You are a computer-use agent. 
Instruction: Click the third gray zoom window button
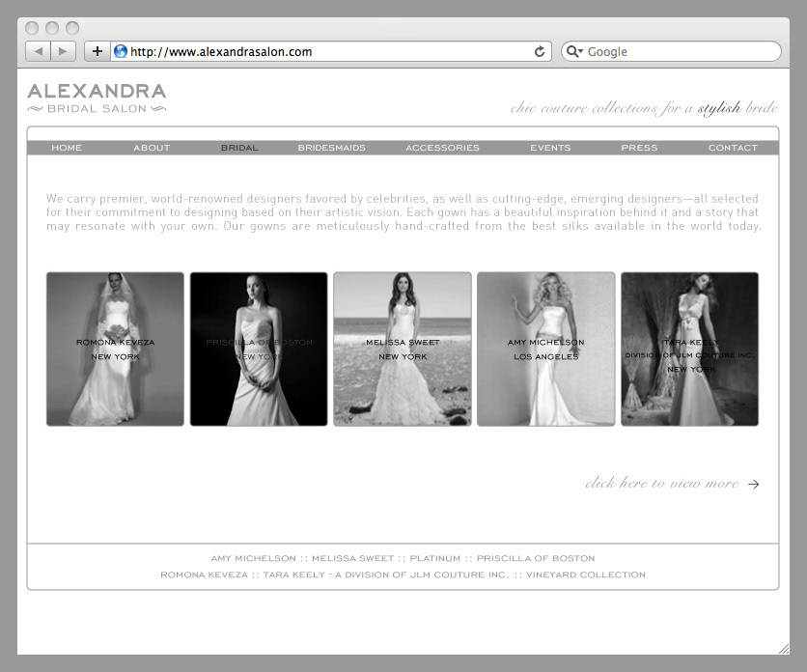[72, 28]
